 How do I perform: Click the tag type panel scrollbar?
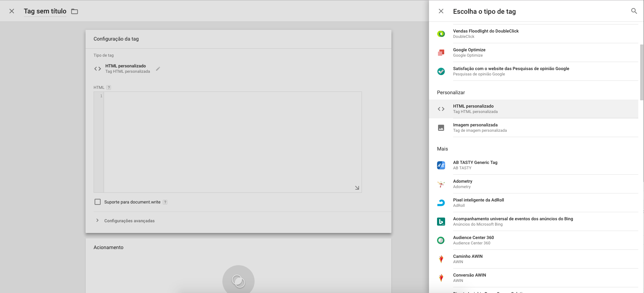[642, 72]
